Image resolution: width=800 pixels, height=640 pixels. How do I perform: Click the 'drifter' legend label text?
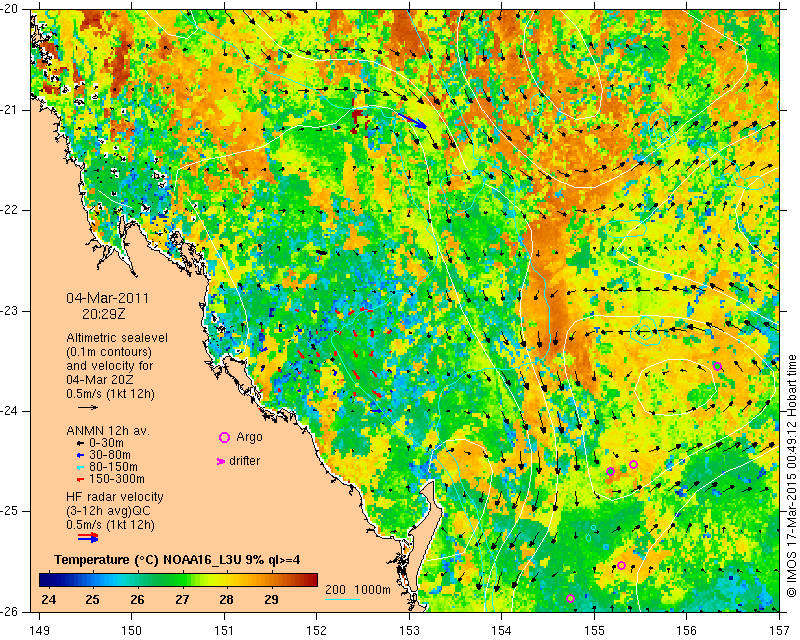[x=244, y=461]
